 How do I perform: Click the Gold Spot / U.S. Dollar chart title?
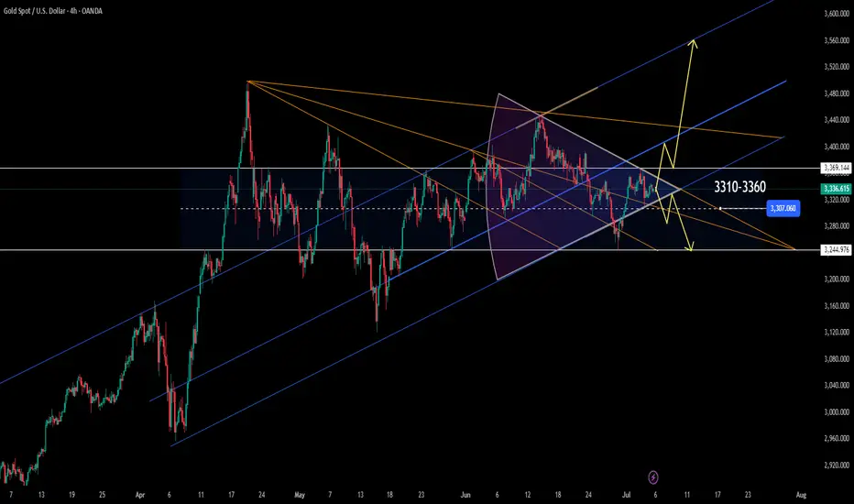coord(53,11)
